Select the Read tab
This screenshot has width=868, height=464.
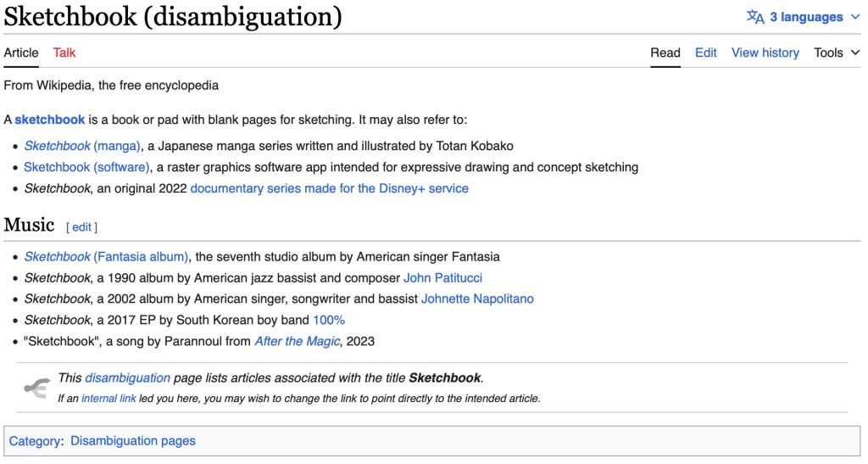pos(665,53)
